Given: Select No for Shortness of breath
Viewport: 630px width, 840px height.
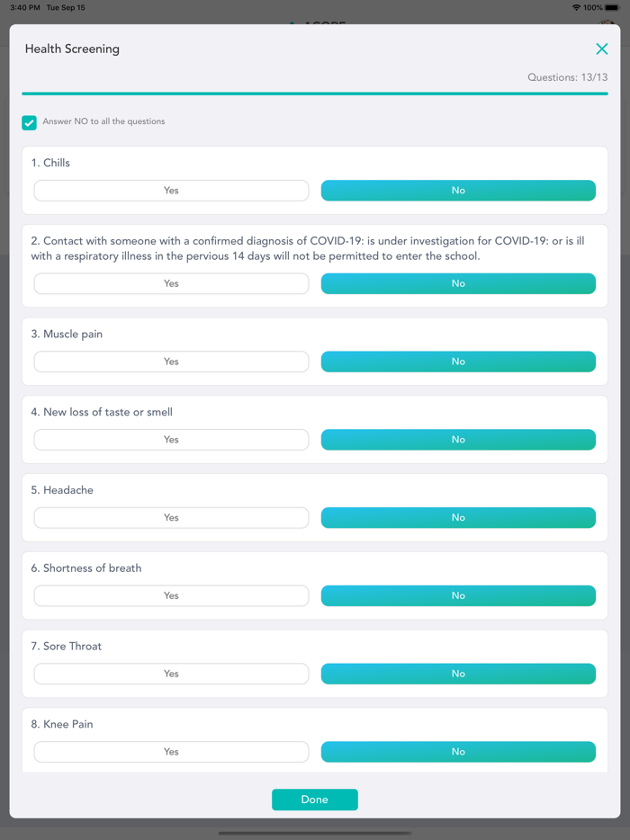Looking at the screenshot, I should pyautogui.click(x=458, y=595).
